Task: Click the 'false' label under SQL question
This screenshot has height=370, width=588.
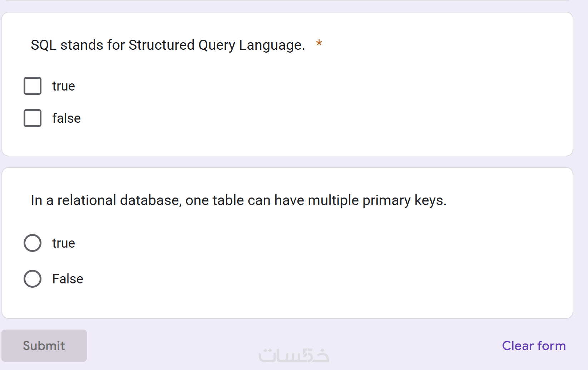Action: (x=66, y=118)
